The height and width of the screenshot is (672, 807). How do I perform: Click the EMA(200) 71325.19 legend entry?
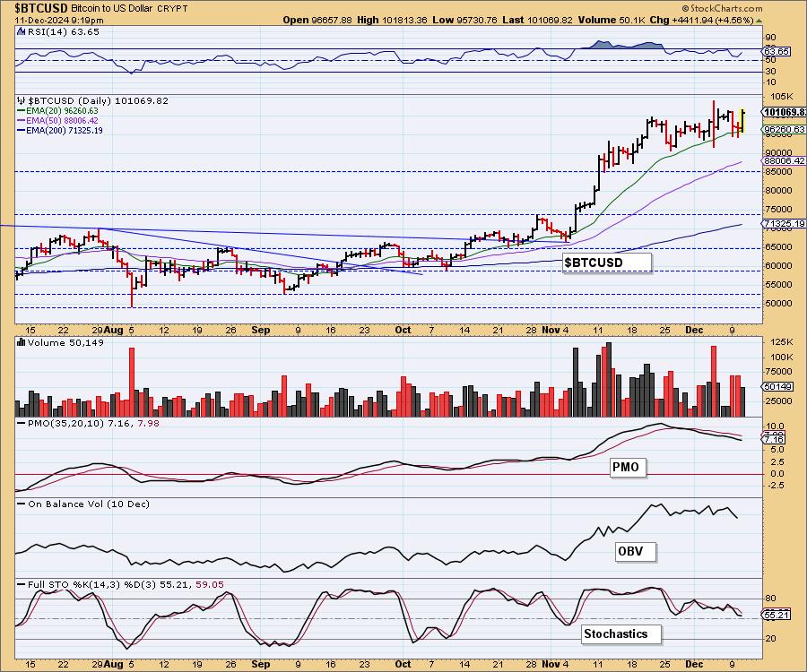point(60,130)
